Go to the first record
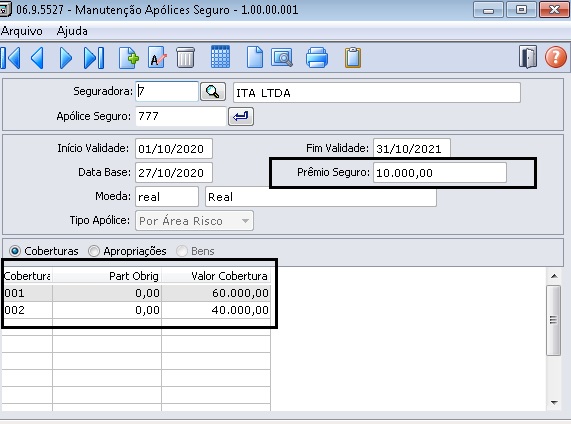The height and width of the screenshot is (424, 571). coord(11,58)
